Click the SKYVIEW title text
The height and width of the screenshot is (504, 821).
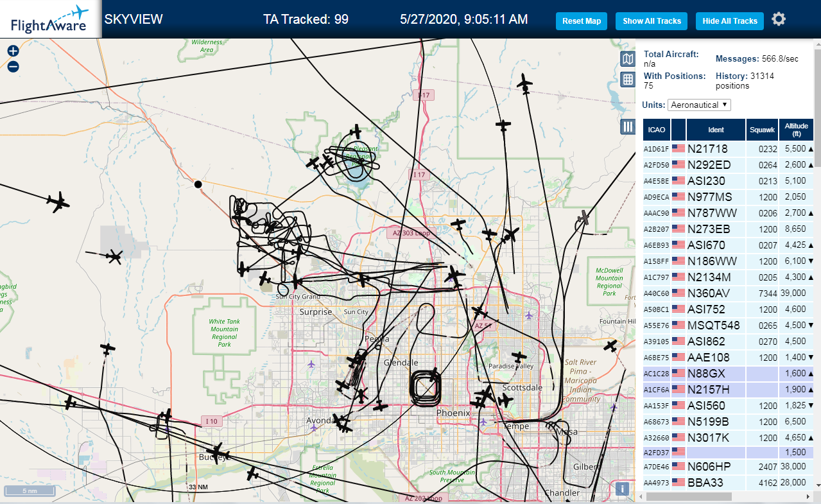click(134, 19)
